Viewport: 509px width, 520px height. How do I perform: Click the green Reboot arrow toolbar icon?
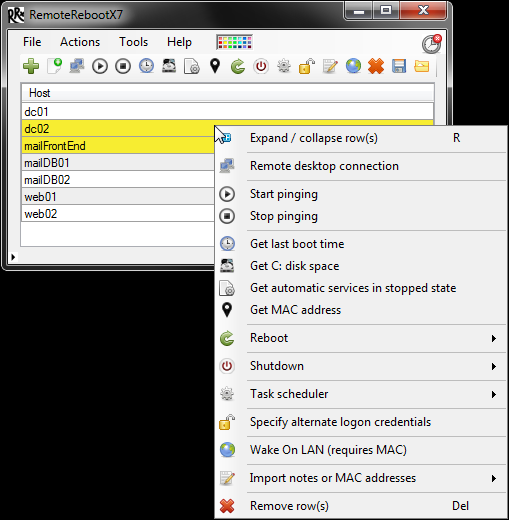[238, 66]
